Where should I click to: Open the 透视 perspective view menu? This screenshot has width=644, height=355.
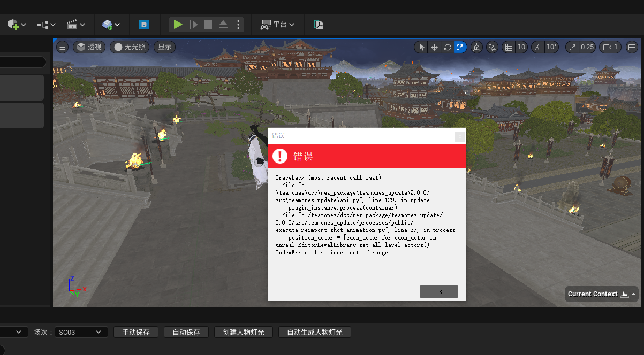[x=89, y=47]
